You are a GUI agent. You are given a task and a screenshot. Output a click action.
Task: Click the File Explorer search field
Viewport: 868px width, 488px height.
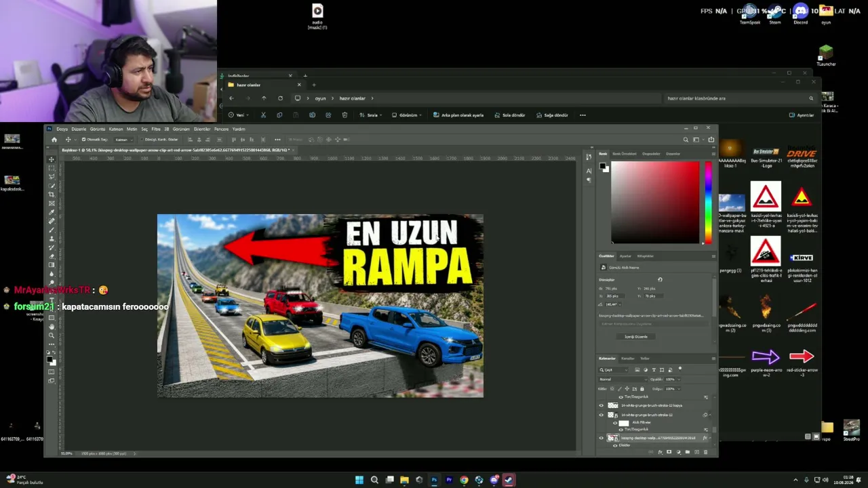[x=740, y=98]
